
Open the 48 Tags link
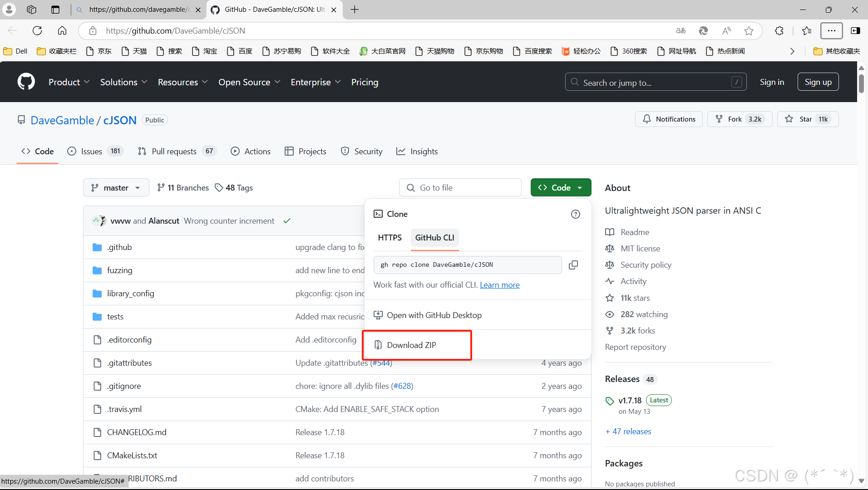click(234, 188)
